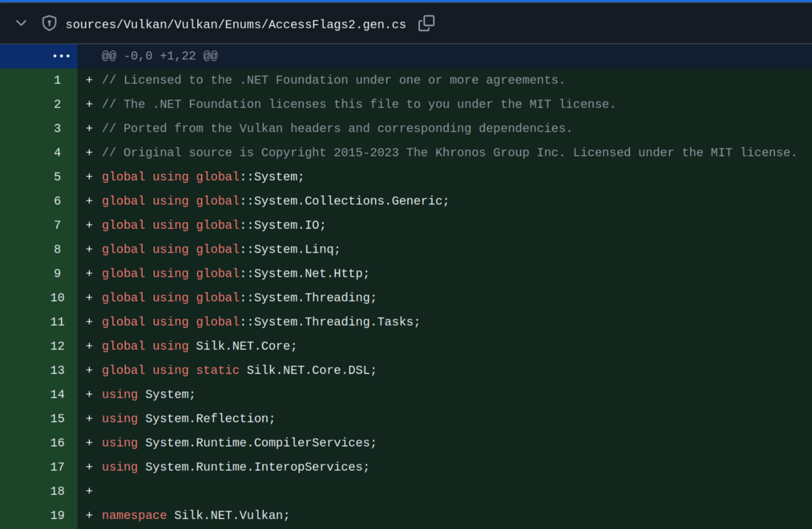Click the 'using System.Reflection;' line
This screenshot has height=529, width=812.
(x=188, y=418)
